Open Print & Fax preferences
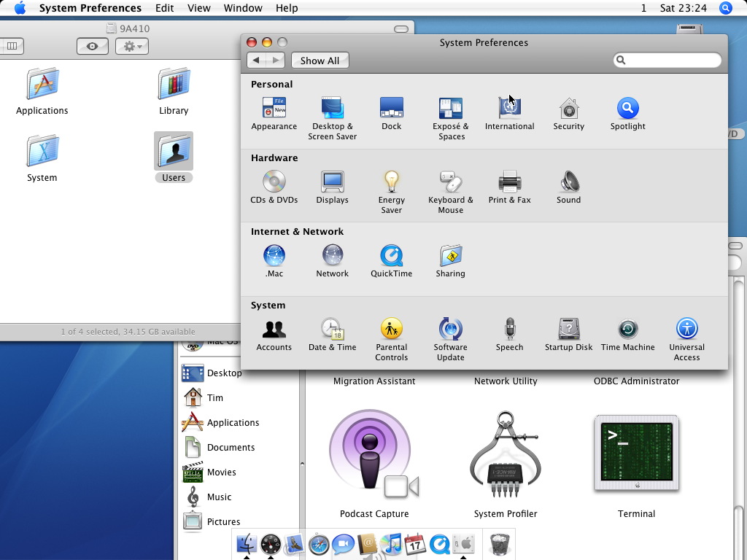 click(509, 187)
